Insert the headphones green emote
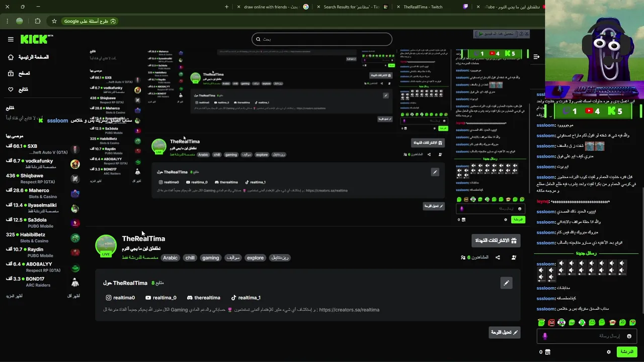The image size is (644, 362). (561, 322)
